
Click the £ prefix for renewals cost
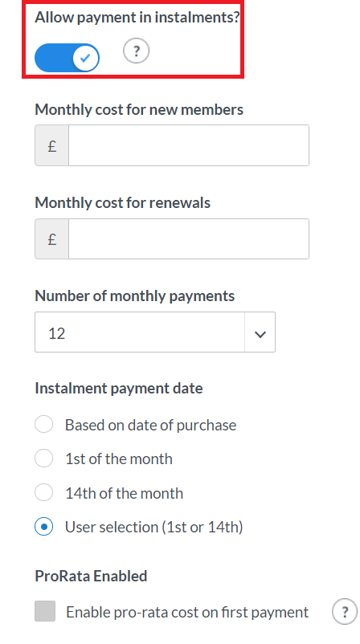coord(51,238)
